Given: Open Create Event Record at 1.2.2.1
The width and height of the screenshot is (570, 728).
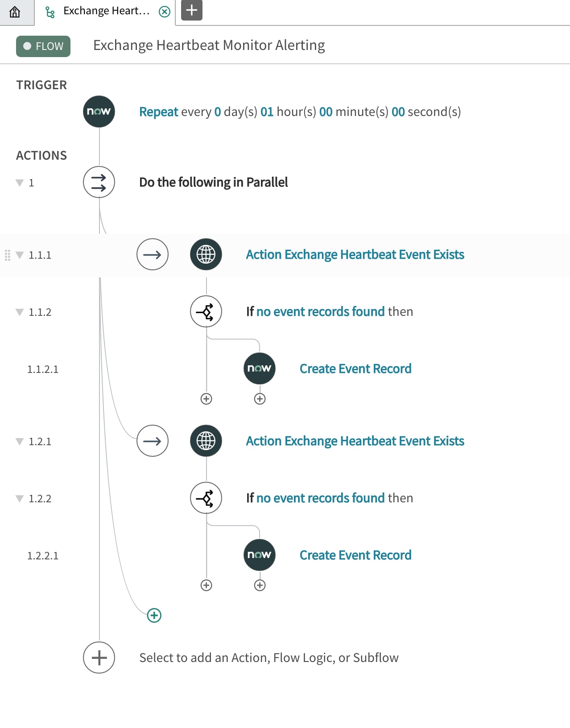Looking at the screenshot, I should click(355, 555).
